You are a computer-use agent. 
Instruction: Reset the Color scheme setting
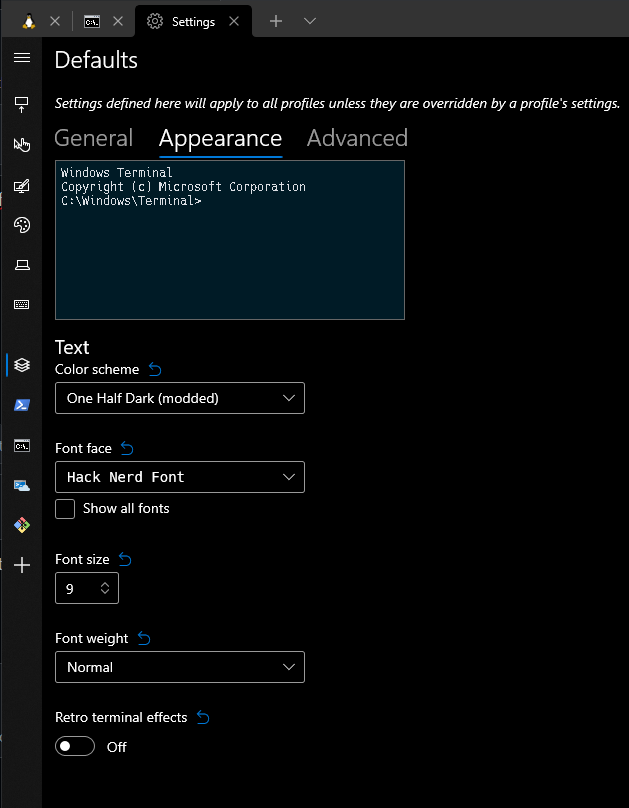155,369
